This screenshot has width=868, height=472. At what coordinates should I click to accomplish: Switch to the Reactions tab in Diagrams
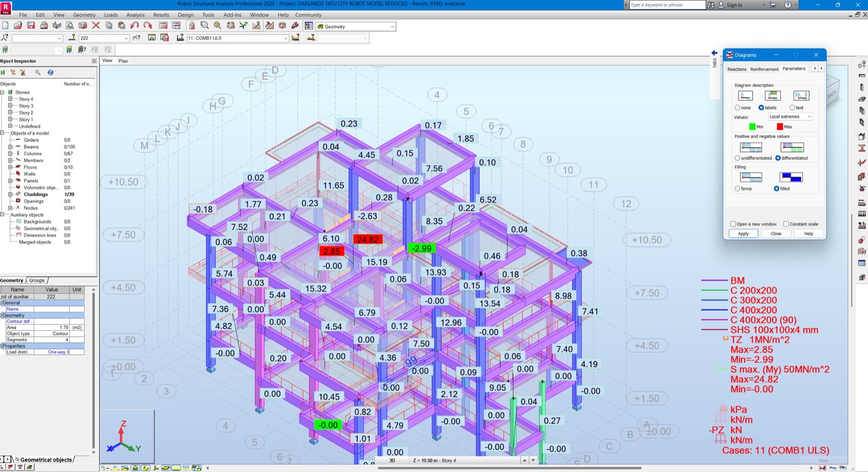(x=737, y=69)
